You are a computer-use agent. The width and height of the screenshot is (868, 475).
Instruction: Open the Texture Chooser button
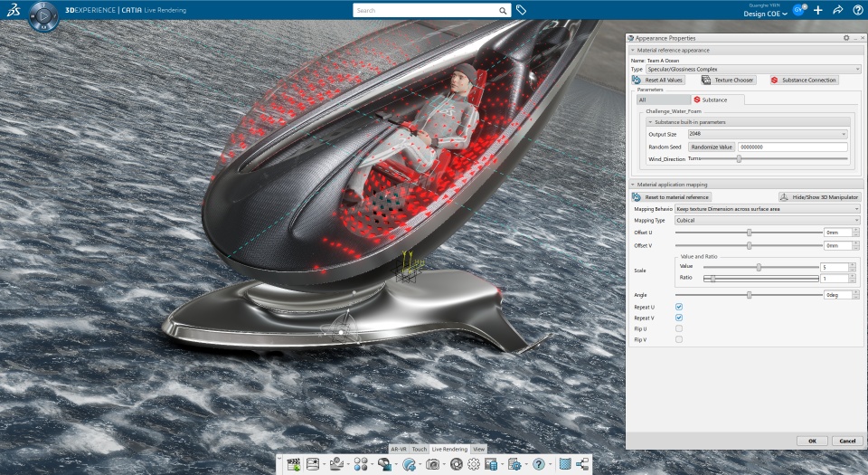point(729,80)
